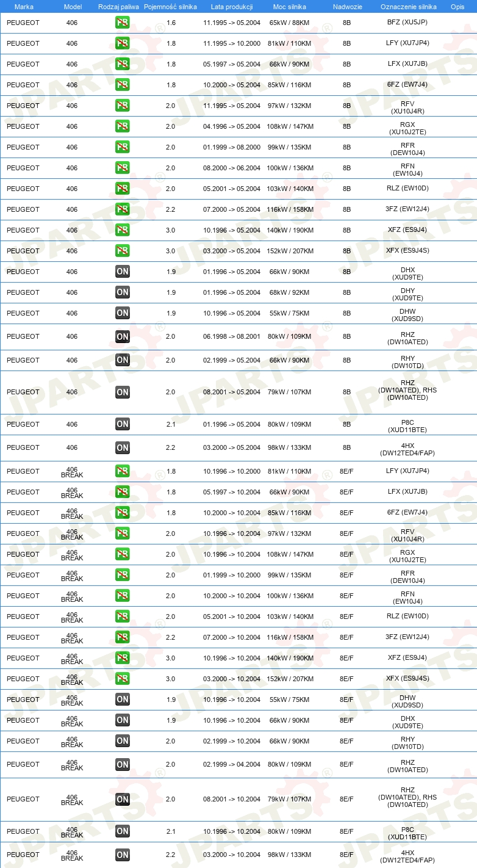Select the 01.1999 -> 08.2000 production years cell
Viewport: 477px width, 868px height.
tap(232, 147)
